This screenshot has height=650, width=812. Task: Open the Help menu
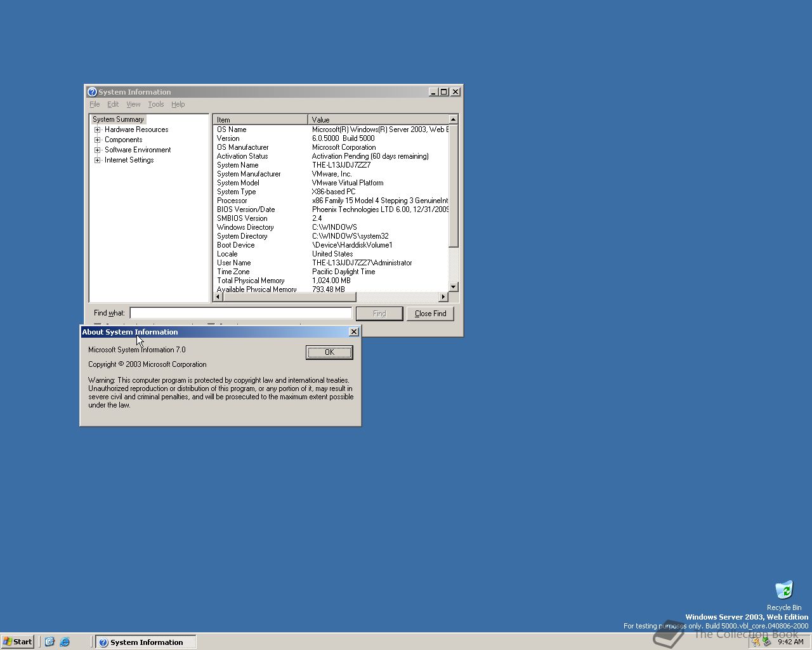coord(178,104)
